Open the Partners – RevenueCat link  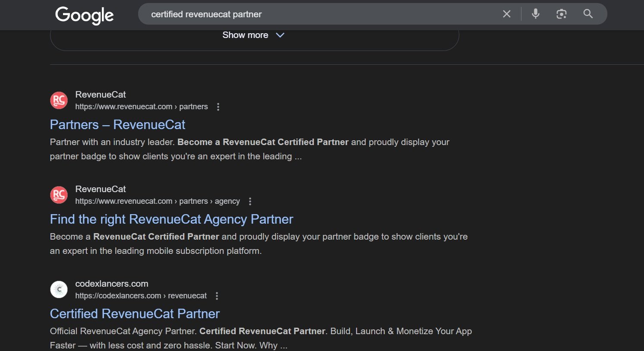[117, 125]
